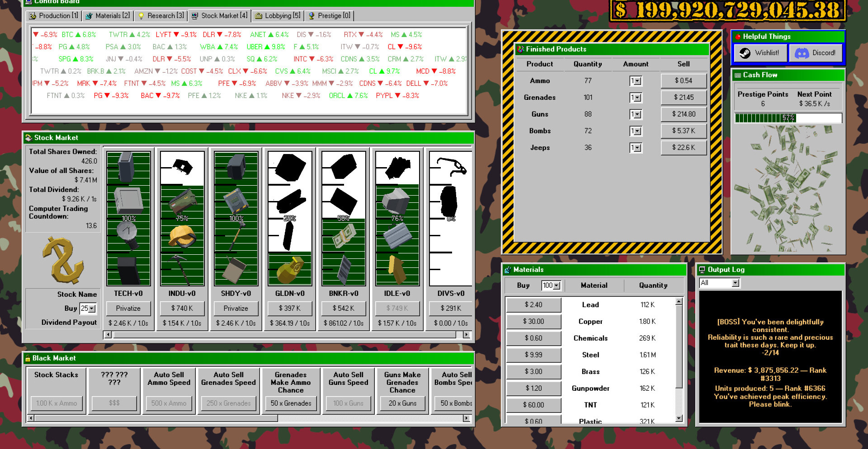Screen dimensions: 868x449
Task: Switch to the Lobbying tab
Action: (278, 16)
